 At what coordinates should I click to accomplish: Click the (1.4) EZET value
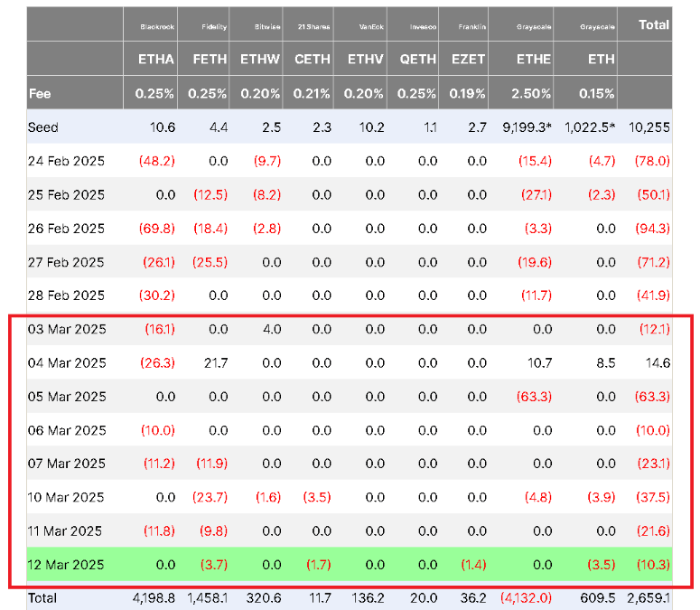click(473, 565)
